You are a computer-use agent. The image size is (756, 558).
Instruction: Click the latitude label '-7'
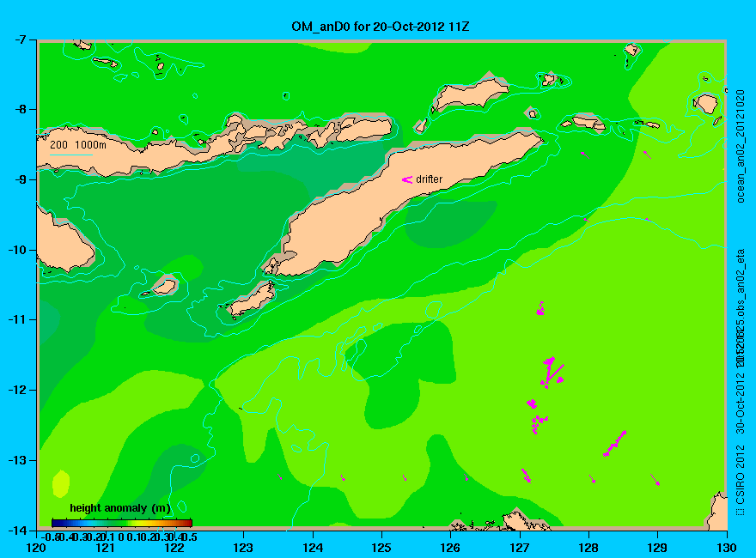click(x=19, y=39)
